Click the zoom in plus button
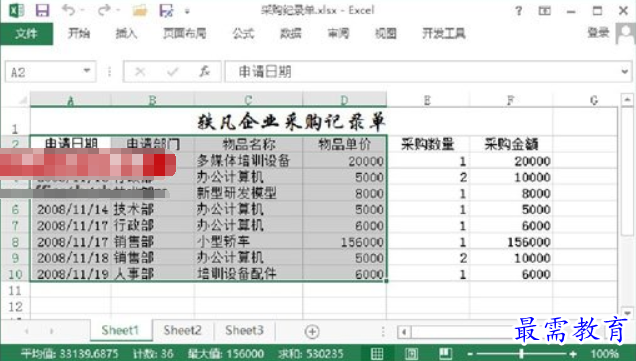Screen dimensions: 636x361 [x=573, y=354]
